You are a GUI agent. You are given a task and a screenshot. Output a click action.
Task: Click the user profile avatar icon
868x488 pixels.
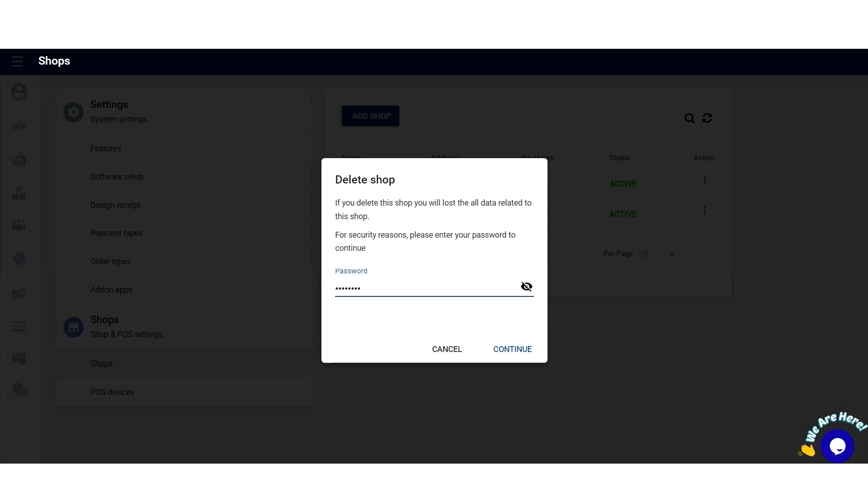pyautogui.click(x=19, y=92)
